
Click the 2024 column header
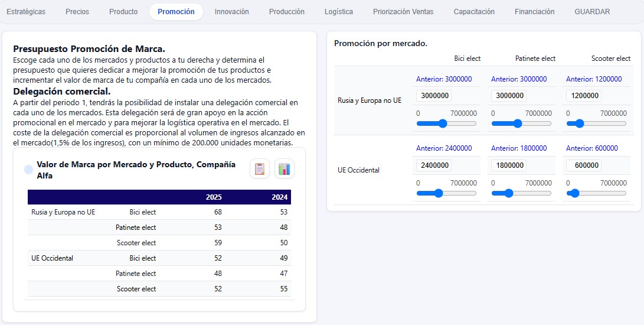point(280,197)
